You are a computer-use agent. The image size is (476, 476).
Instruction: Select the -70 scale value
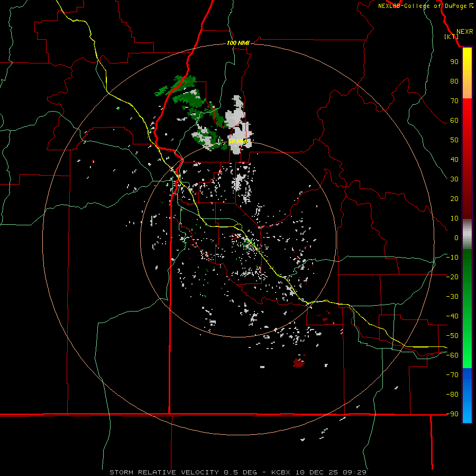452,375
